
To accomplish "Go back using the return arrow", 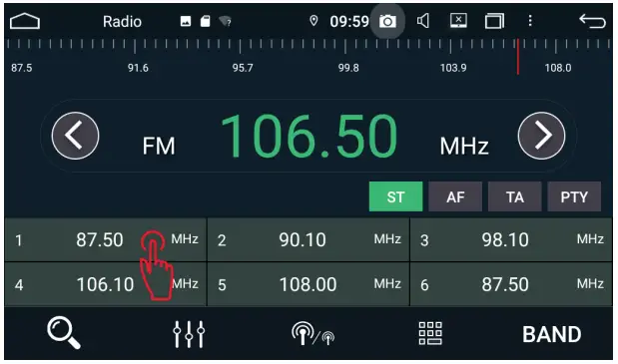I will pyautogui.click(x=592, y=21).
